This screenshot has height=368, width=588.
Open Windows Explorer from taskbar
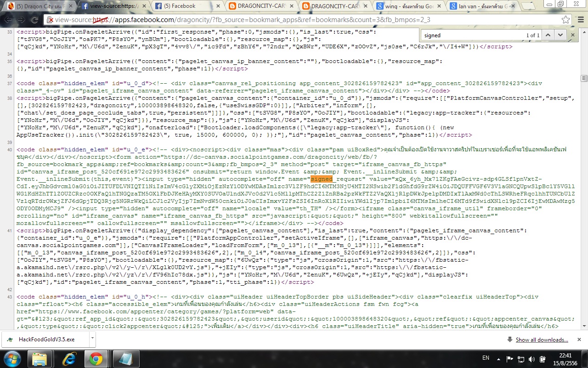point(40,359)
